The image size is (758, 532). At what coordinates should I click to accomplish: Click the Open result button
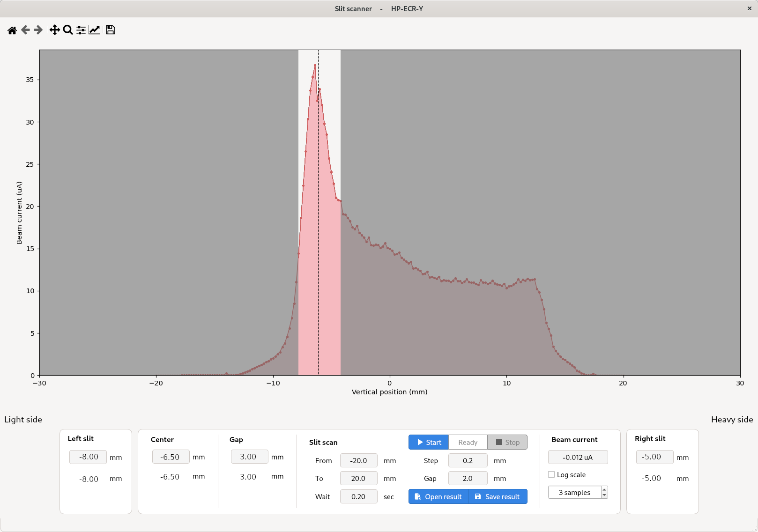click(x=438, y=496)
